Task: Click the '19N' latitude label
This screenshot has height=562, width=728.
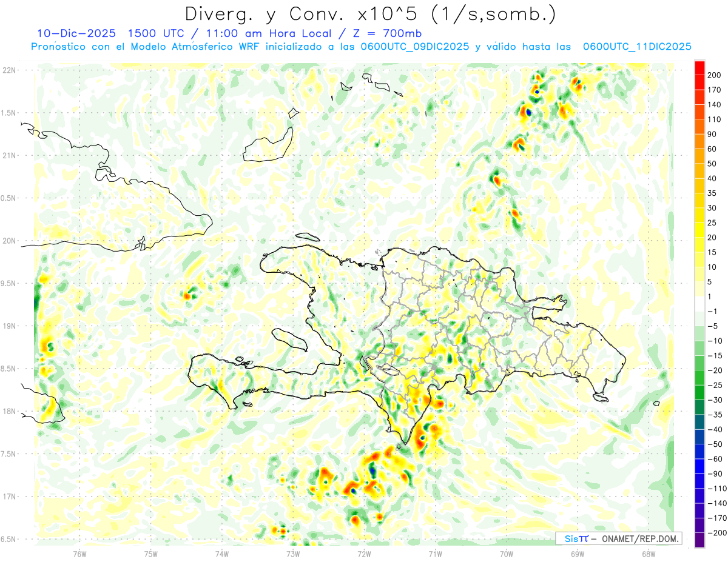Action: click(x=9, y=326)
